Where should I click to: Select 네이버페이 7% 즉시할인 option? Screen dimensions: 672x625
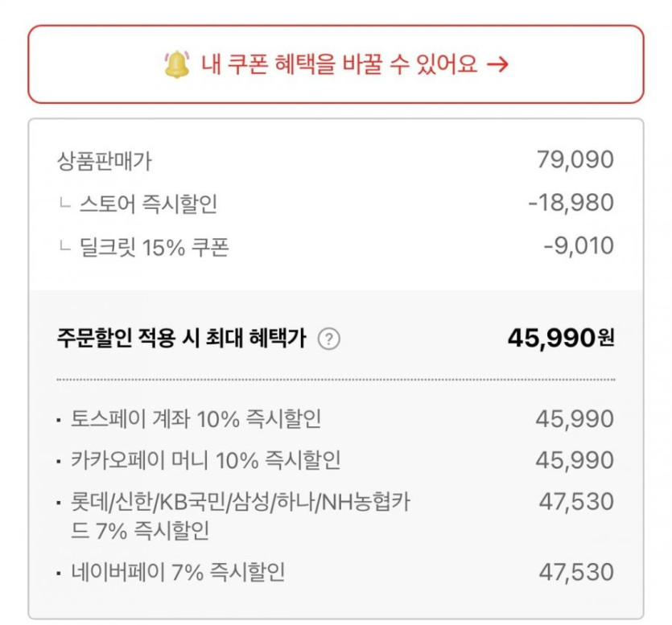tap(178, 573)
